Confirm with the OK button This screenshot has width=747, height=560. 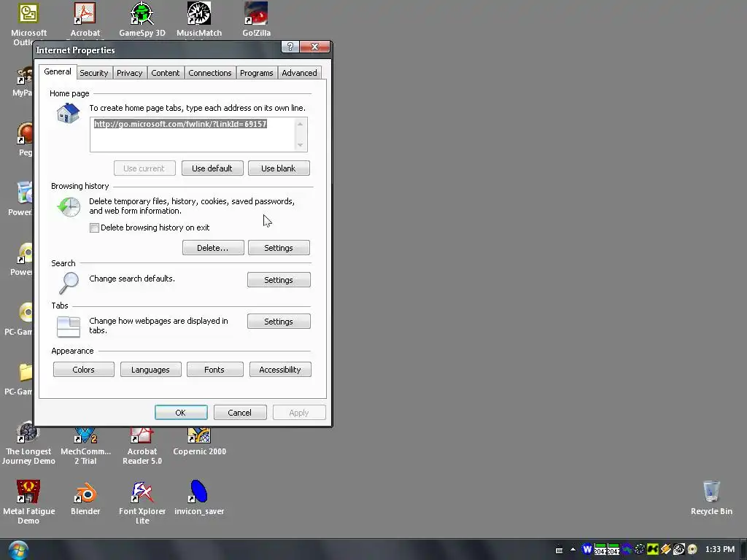click(181, 413)
